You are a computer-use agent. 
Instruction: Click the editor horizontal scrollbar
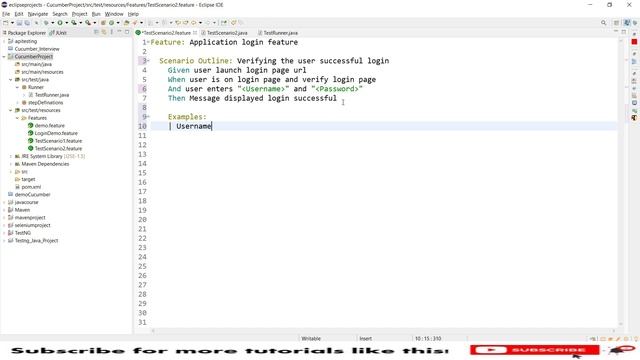(x=384, y=331)
